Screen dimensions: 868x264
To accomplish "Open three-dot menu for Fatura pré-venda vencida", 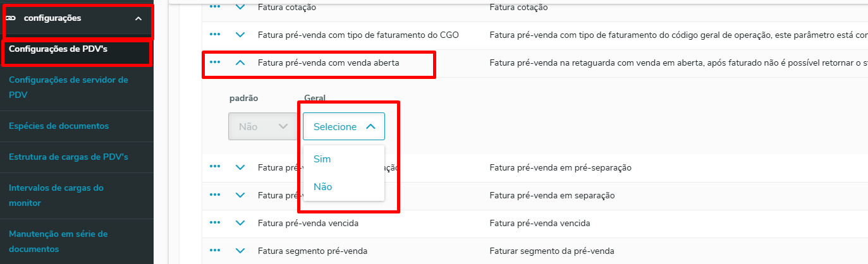I will pyautogui.click(x=214, y=222).
